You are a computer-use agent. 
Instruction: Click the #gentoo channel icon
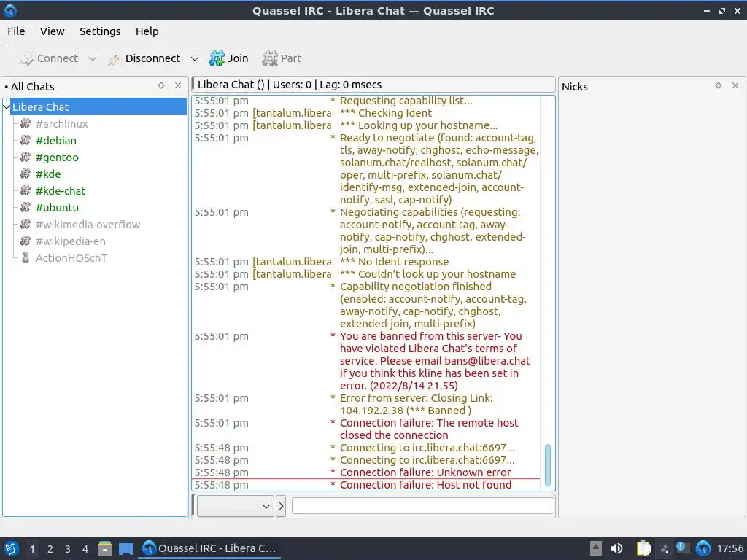(26, 157)
